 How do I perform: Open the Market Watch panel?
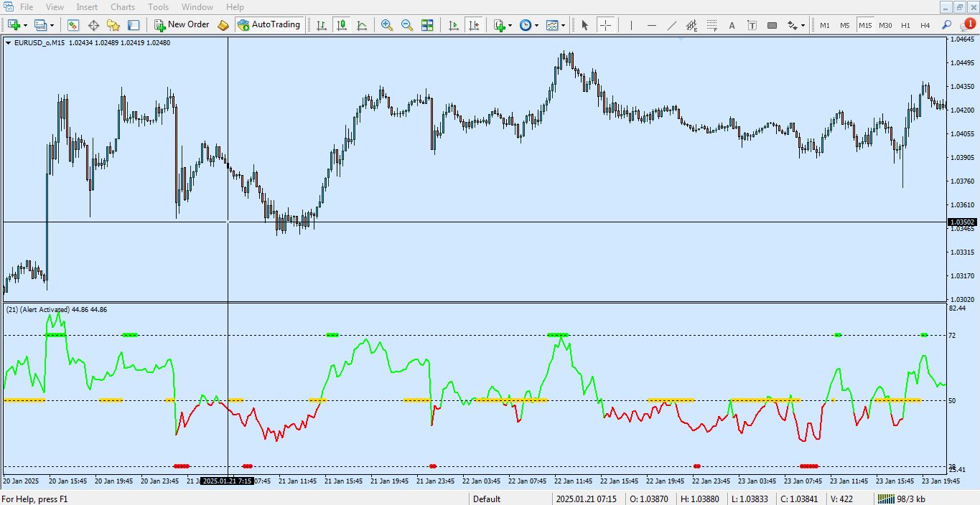tap(73, 25)
